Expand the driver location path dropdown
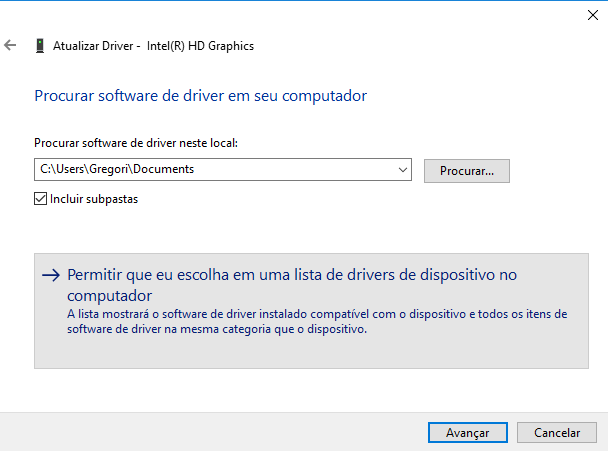Viewport: 608px width, 453px height. tap(403, 169)
